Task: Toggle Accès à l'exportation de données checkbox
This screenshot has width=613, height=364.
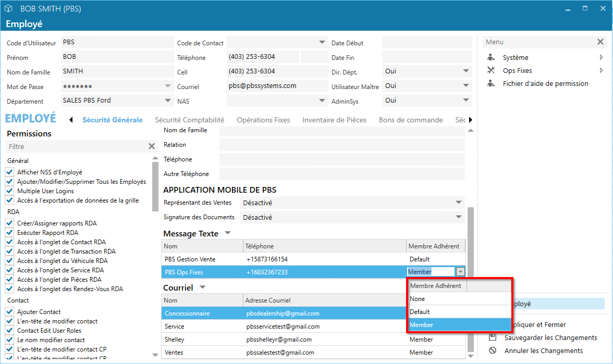Action: tap(9, 200)
